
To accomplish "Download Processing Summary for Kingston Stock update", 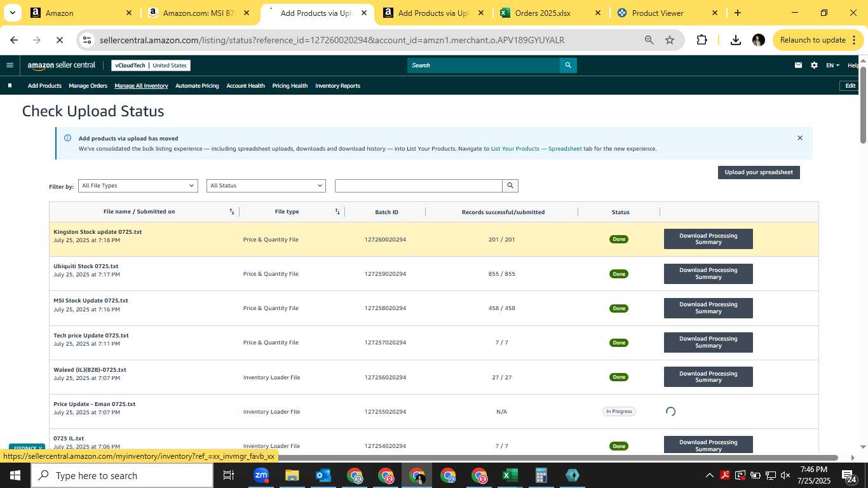I will coord(709,239).
